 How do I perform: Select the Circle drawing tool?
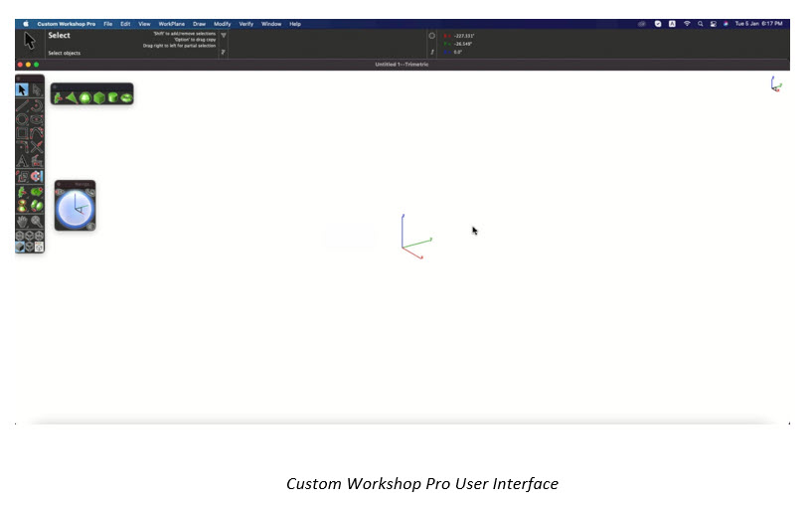pos(22,119)
